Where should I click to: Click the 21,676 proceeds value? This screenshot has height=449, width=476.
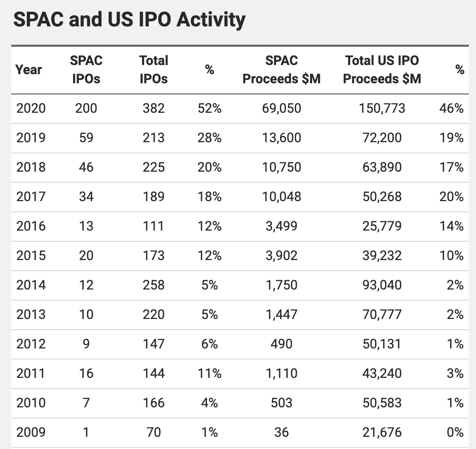pyautogui.click(x=382, y=432)
